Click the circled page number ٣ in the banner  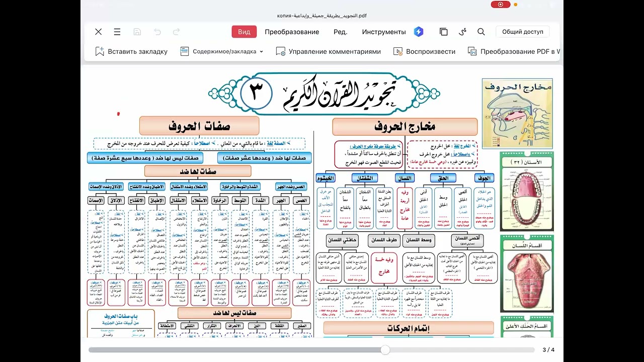[x=257, y=94]
